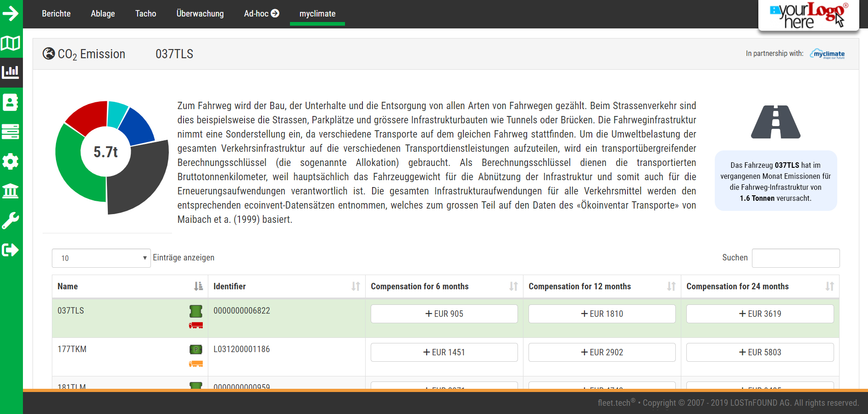Click the 037TLS name cell

pos(130,318)
